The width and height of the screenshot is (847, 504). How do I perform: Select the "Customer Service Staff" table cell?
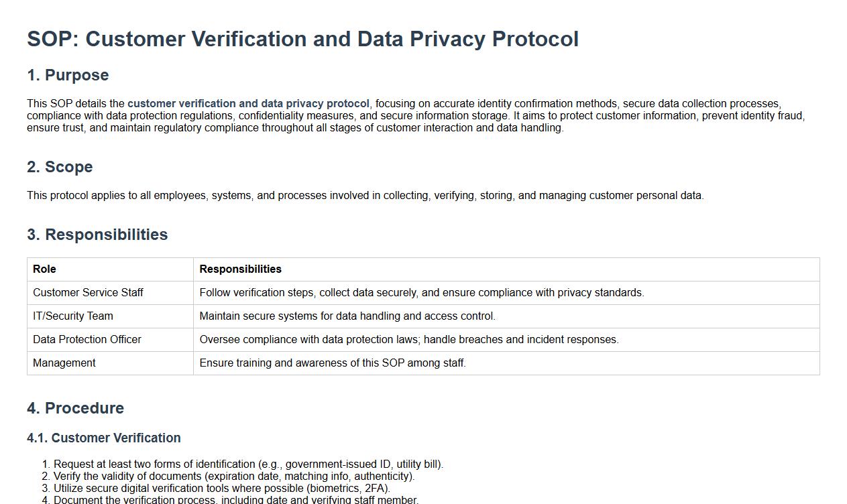point(88,293)
